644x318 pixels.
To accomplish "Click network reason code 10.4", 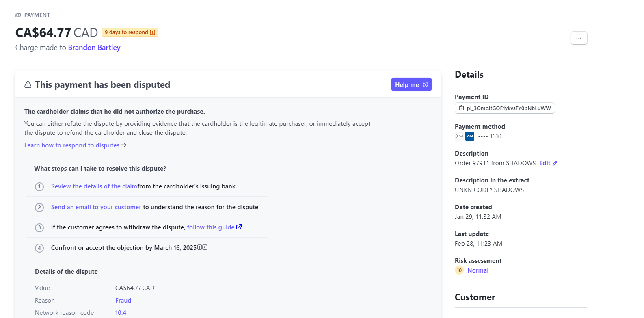I will point(121,313).
